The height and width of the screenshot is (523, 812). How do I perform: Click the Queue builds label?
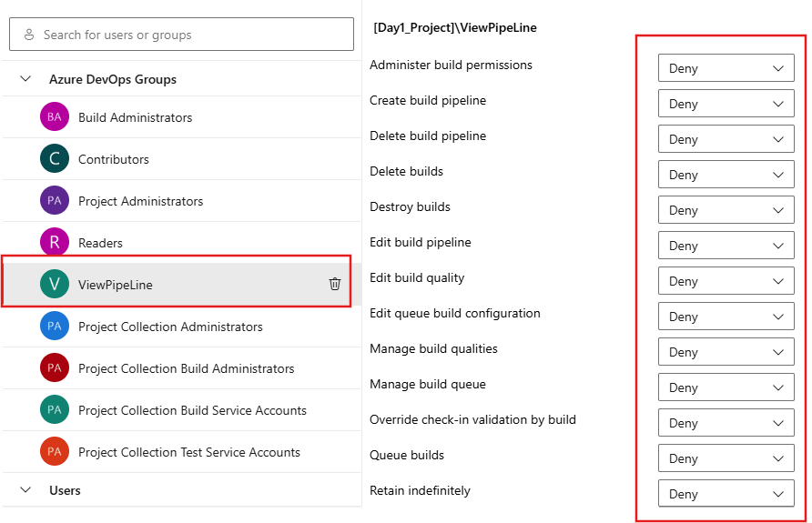(407, 455)
